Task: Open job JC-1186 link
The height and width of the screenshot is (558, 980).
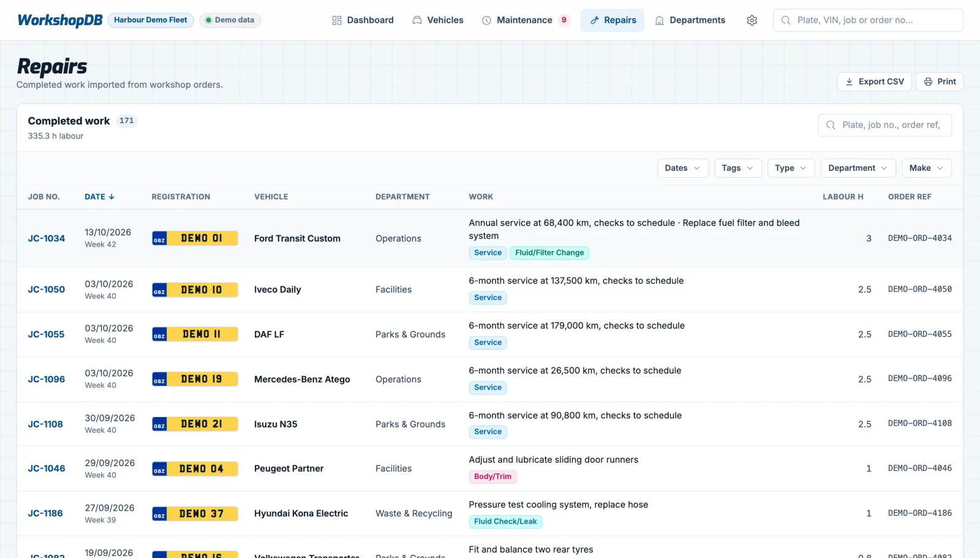Action: [x=45, y=513]
